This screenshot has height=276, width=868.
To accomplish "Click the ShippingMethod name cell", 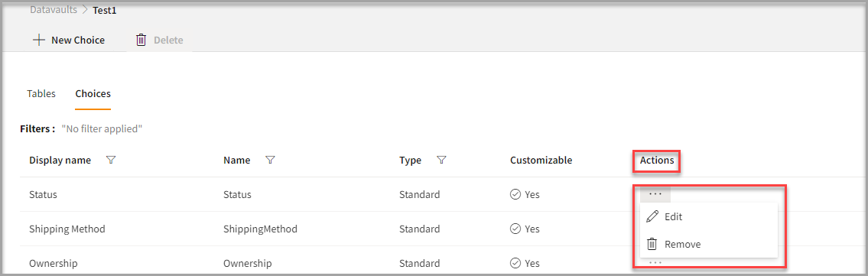I will click(260, 229).
